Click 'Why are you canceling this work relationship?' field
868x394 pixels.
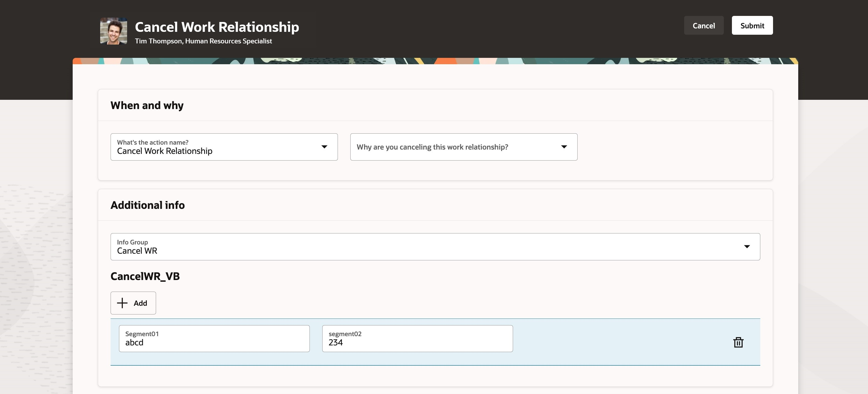click(432, 147)
